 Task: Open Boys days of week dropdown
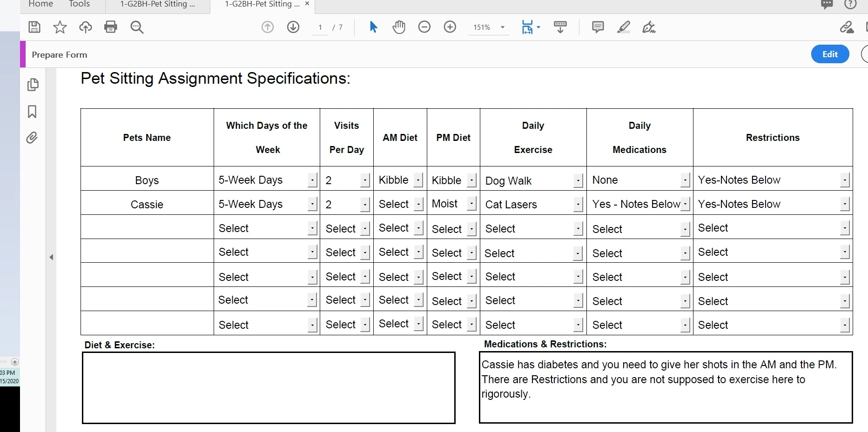pos(313,180)
